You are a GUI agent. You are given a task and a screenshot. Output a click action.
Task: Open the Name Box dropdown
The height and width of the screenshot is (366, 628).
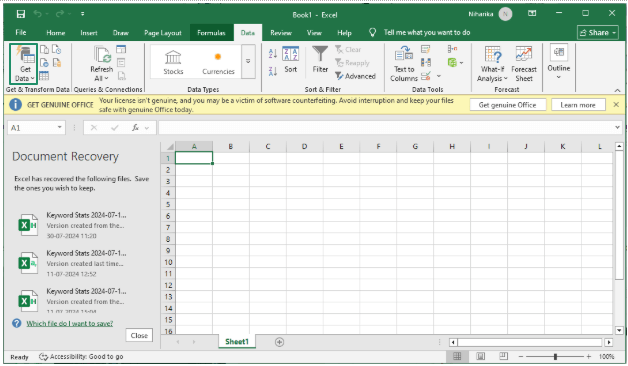(x=59, y=127)
